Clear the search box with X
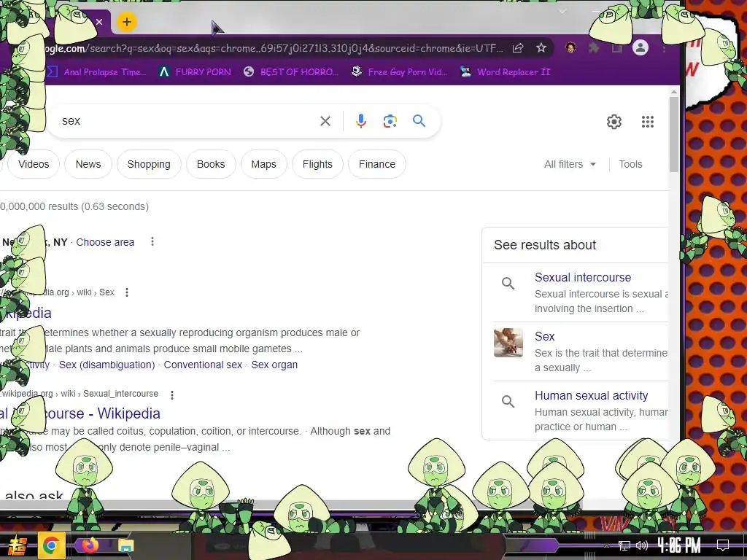 point(325,122)
